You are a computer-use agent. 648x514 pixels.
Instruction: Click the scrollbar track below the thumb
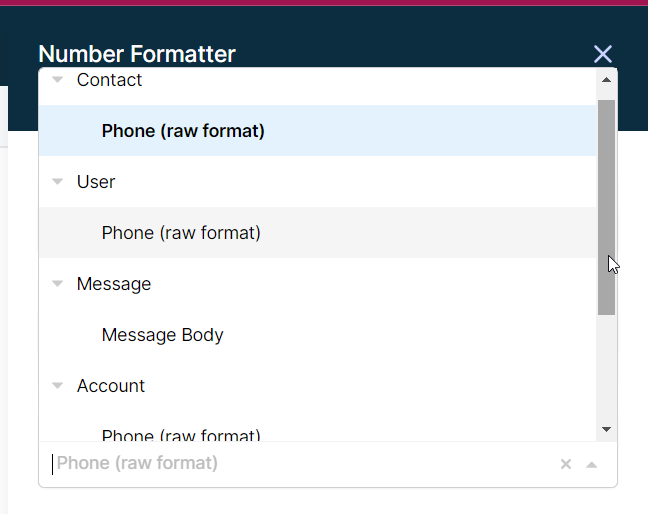606,368
